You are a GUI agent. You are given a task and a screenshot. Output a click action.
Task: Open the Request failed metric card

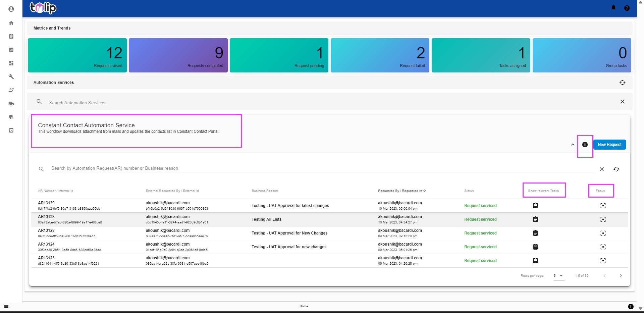pyautogui.click(x=380, y=55)
